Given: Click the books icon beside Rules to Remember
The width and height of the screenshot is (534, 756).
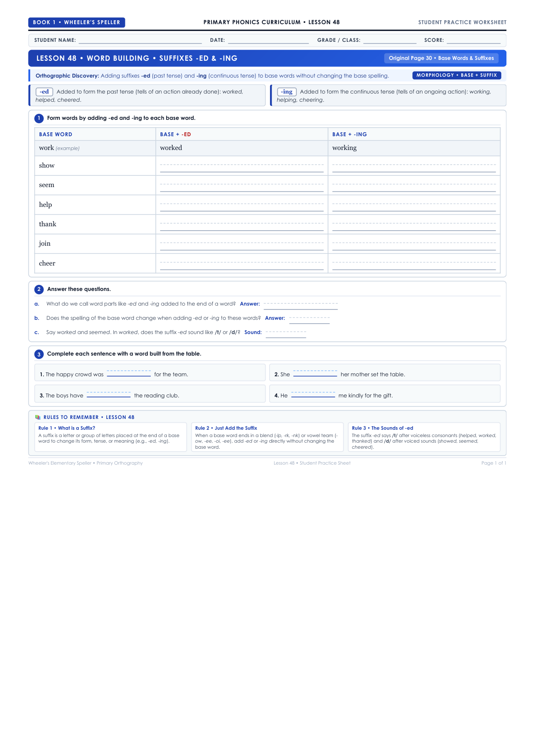Looking at the screenshot, I should click(x=38, y=417).
